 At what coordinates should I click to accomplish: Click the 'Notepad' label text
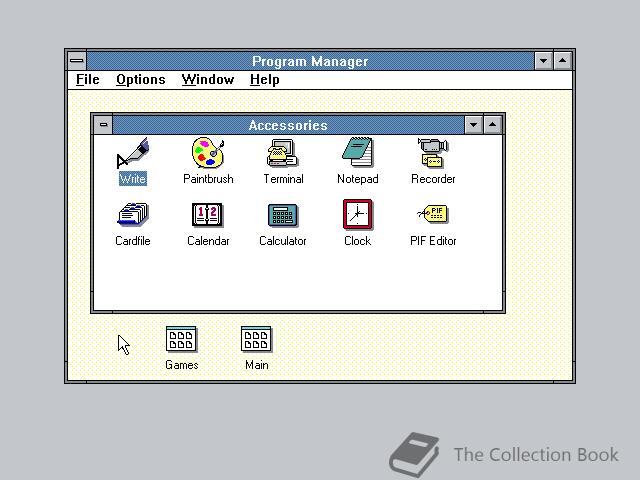point(358,179)
